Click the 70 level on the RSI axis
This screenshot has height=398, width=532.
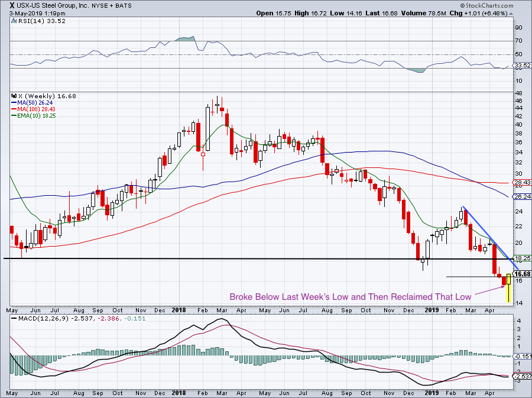pos(518,41)
